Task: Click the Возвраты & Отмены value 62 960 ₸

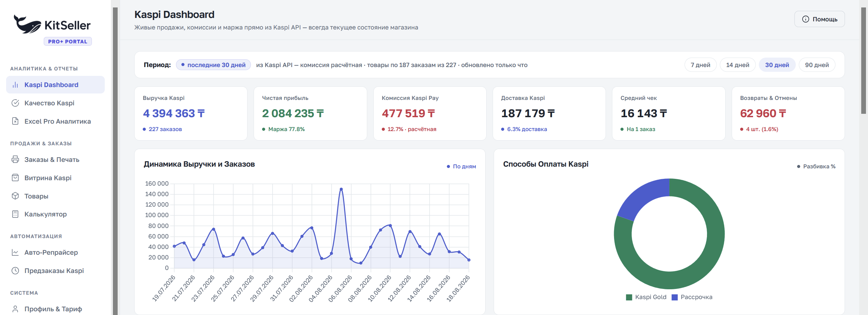Action: point(763,113)
